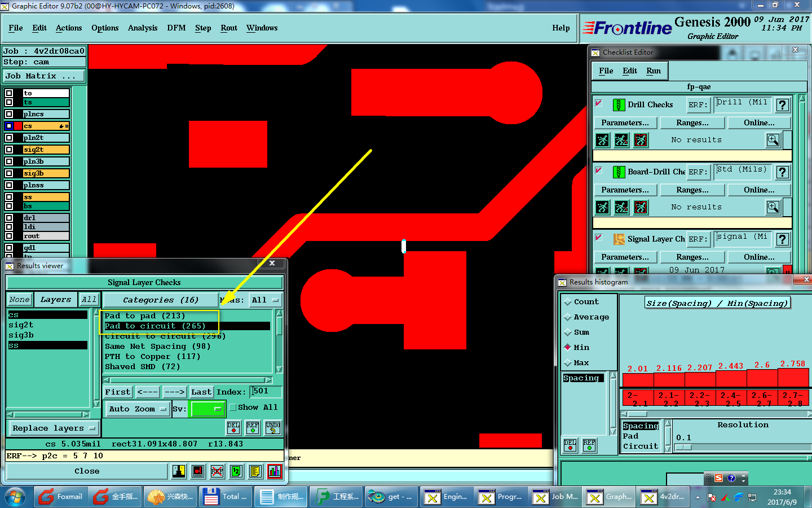Select the Max radio option
The image size is (812, 508).
pos(568,363)
